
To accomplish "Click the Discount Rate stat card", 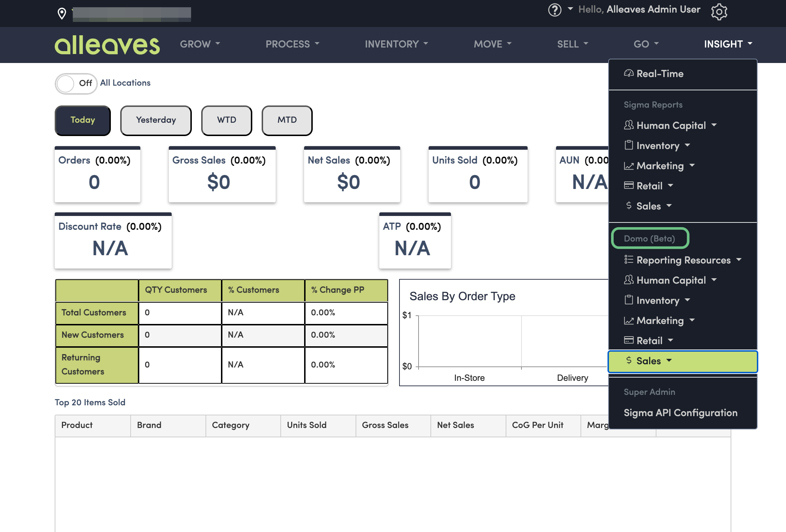I will point(113,240).
